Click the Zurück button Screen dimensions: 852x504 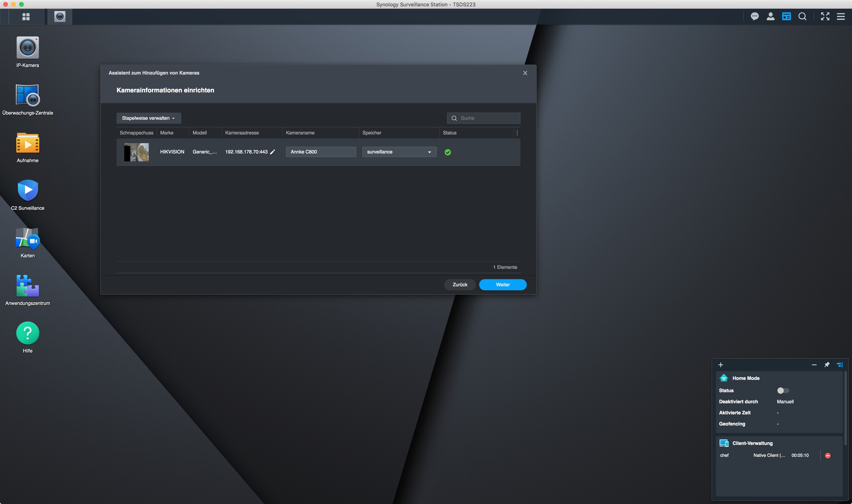point(460,285)
